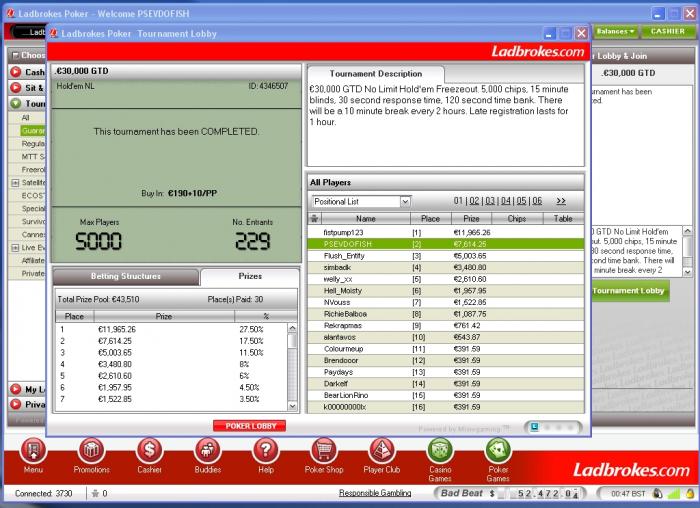Open the Help question mark icon
This screenshot has height=508, width=700.
pyautogui.click(x=266, y=451)
